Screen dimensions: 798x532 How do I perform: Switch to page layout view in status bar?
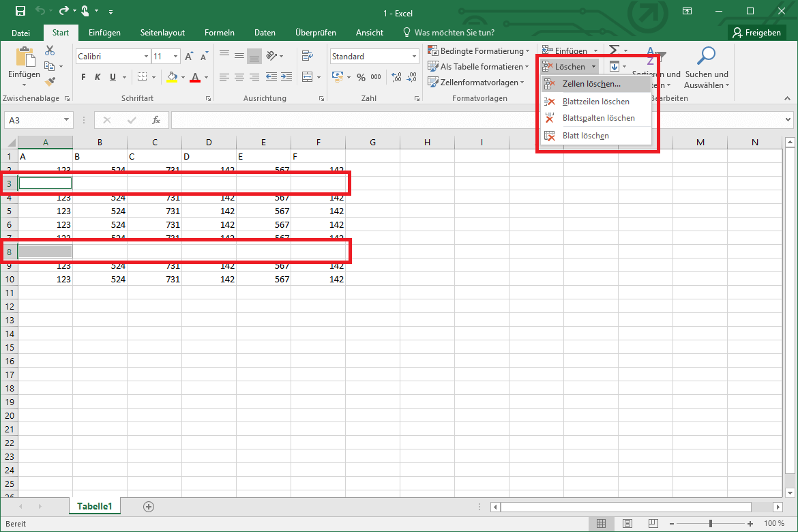627,523
